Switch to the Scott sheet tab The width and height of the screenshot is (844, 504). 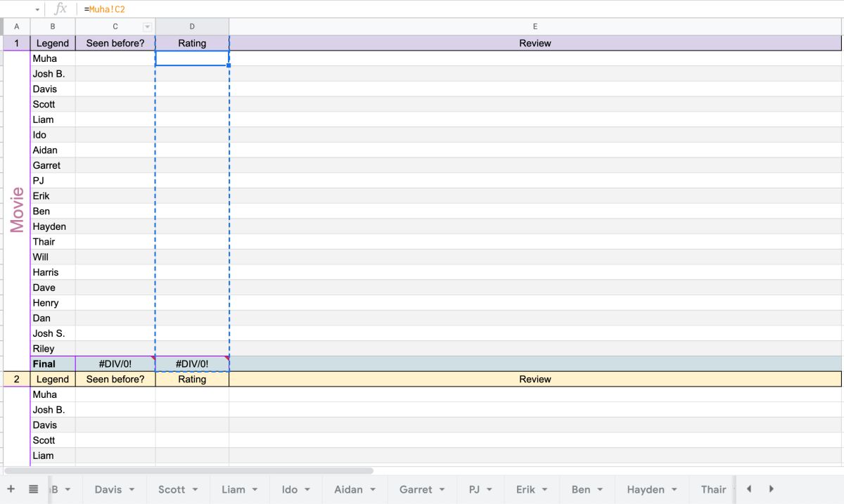click(x=172, y=489)
